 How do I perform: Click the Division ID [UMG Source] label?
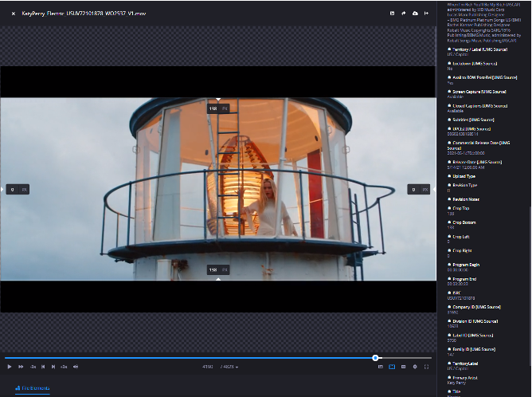[475, 321]
